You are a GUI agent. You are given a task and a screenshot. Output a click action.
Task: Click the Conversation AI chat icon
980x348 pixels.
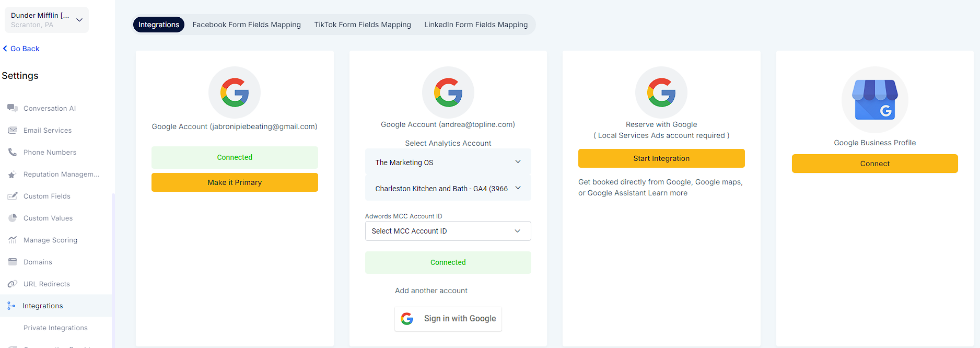13,108
